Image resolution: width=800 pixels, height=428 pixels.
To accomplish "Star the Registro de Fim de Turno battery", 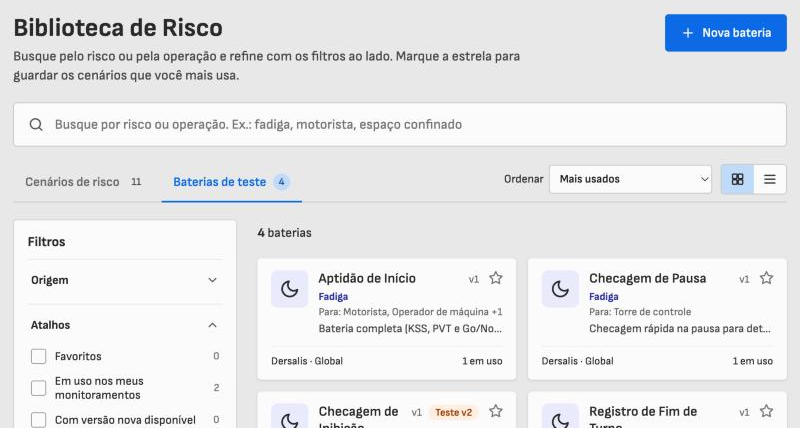I will (766, 411).
